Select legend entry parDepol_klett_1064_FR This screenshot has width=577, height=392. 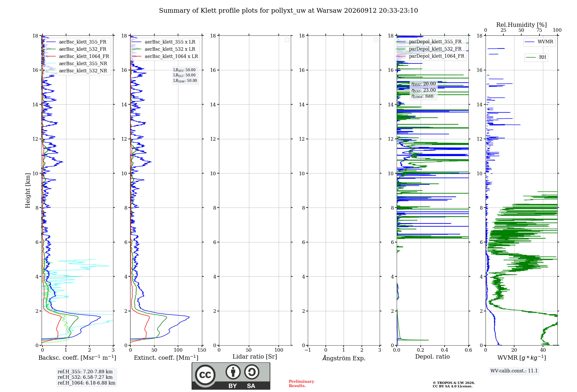[x=437, y=56]
